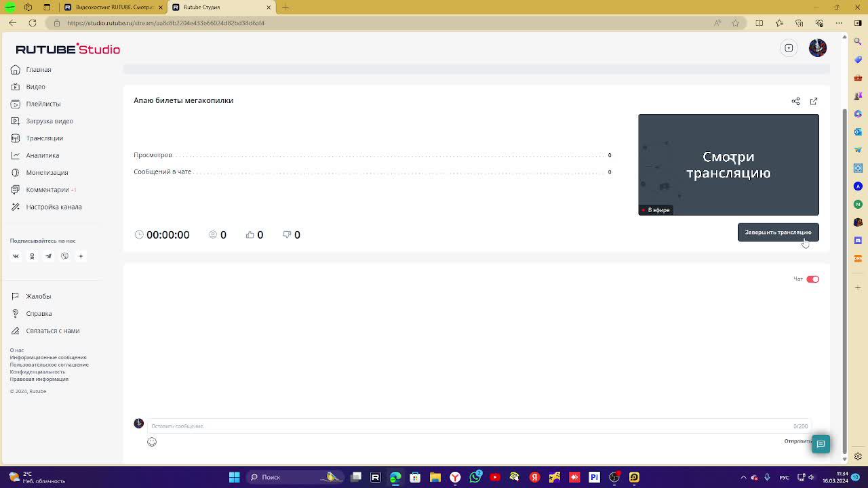Click the RUTUBE Studio logo

pyautogui.click(x=68, y=49)
